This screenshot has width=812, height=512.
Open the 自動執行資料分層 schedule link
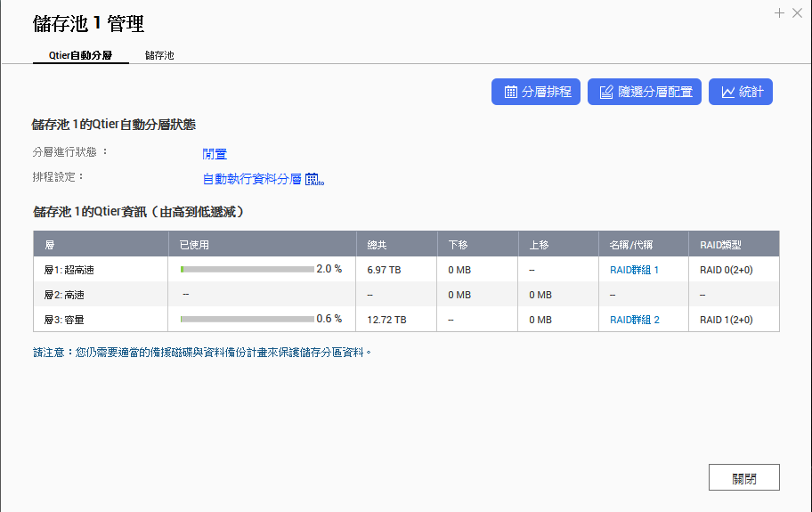click(252, 179)
